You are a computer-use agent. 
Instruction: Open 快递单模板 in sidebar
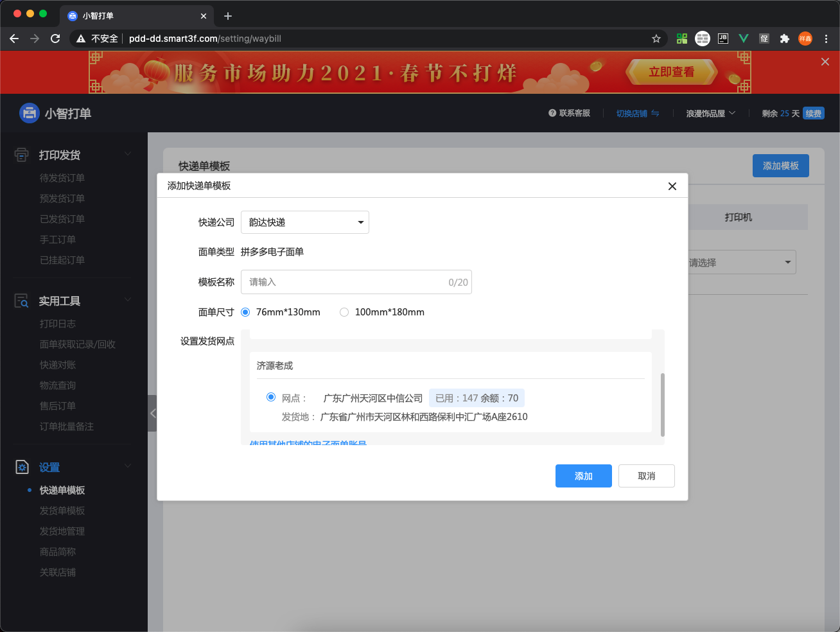(x=62, y=490)
